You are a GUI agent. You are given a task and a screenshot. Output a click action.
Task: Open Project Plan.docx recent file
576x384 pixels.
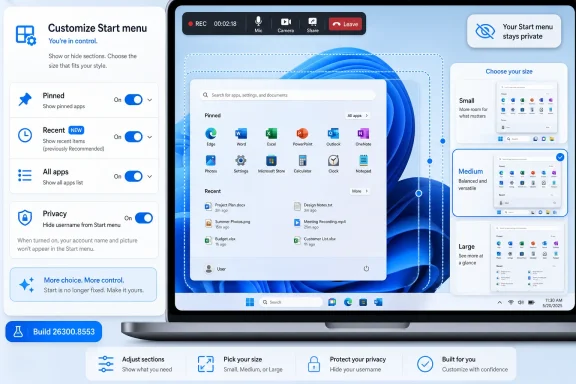(x=225, y=207)
